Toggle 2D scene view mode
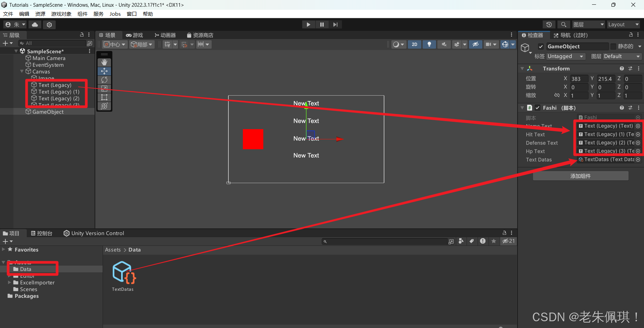The height and width of the screenshot is (328, 644). pyautogui.click(x=415, y=44)
